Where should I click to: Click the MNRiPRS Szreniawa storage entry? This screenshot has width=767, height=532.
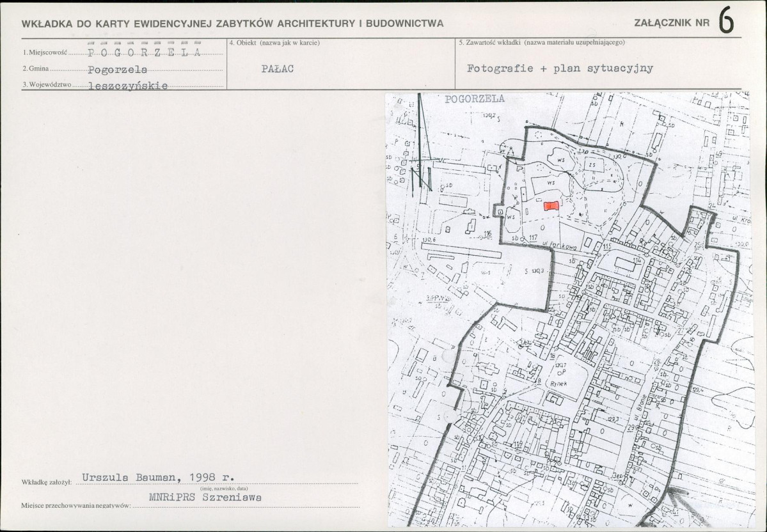pyautogui.click(x=205, y=496)
